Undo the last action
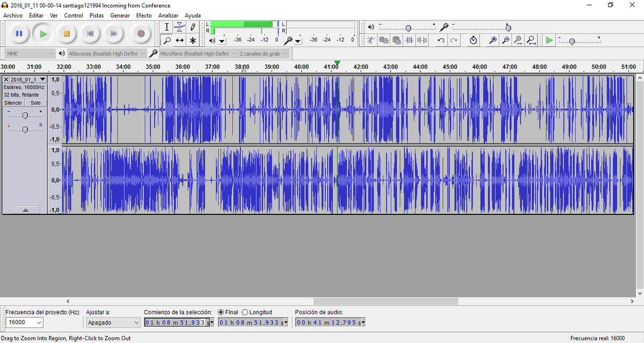The height and width of the screenshot is (343, 644). 441,40
